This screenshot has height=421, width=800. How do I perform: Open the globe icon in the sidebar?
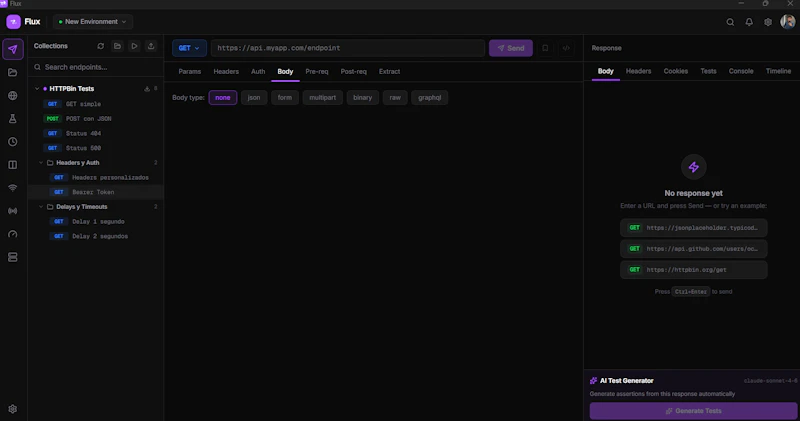point(13,95)
